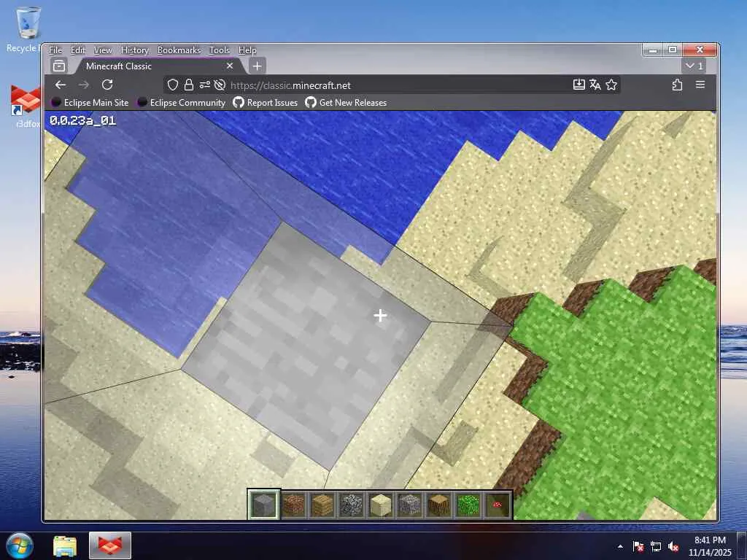Click the r3dfox desktop shortcut
The height and width of the screenshot is (560, 747).
pos(25,106)
